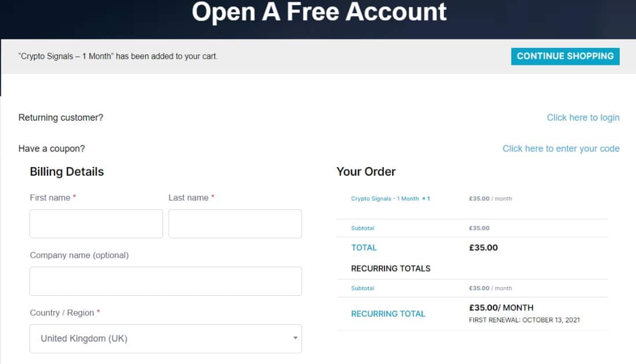
Task: Click the Your Order heading
Action: [x=366, y=172]
